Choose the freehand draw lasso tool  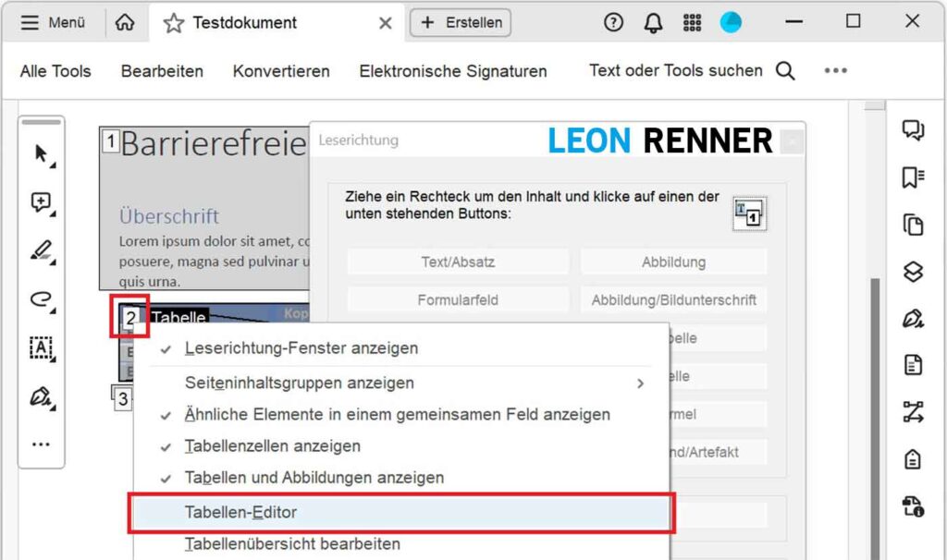pyautogui.click(x=42, y=298)
